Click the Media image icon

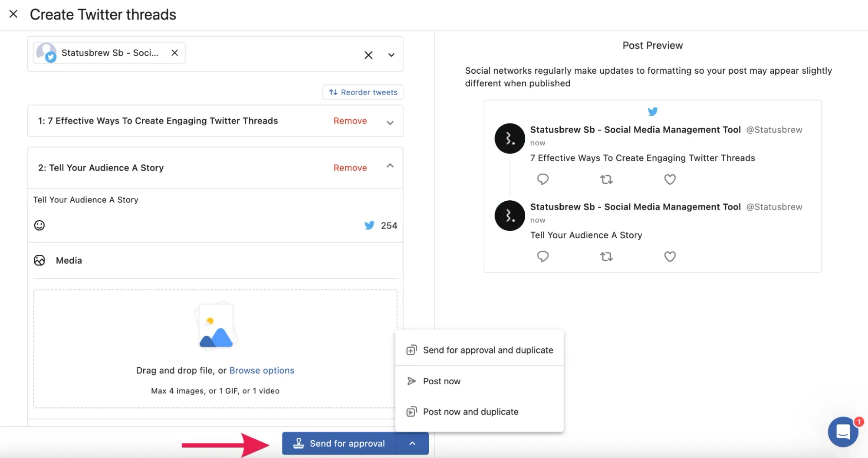point(39,260)
